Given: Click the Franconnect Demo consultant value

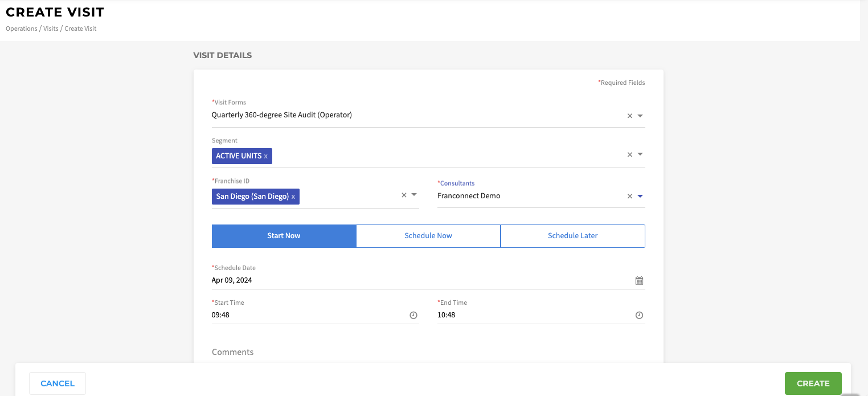Looking at the screenshot, I should 469,196.
